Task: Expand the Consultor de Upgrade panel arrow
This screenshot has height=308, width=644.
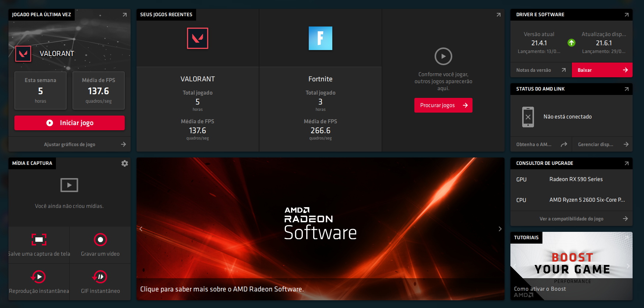Action: tap(626, 163)
